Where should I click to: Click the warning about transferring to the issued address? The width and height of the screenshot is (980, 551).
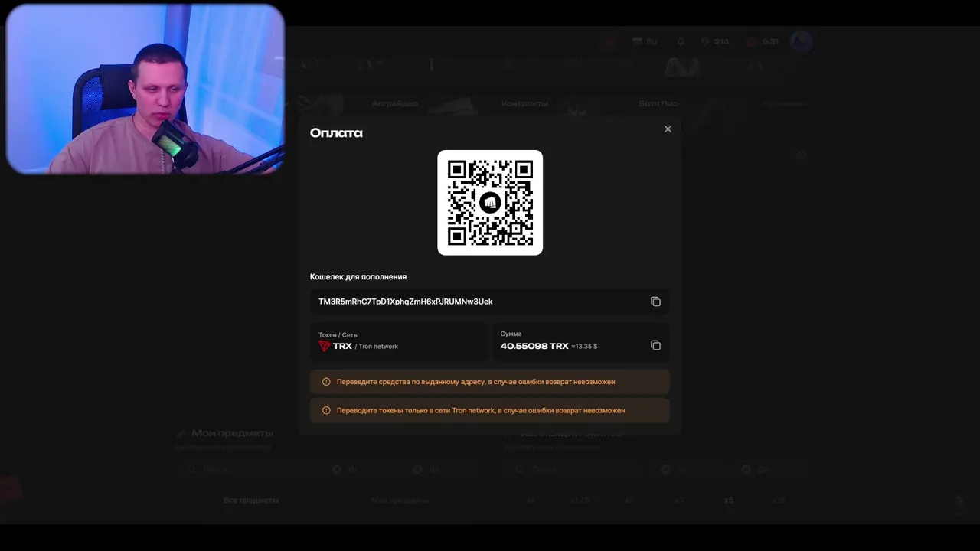coord(490,382)
